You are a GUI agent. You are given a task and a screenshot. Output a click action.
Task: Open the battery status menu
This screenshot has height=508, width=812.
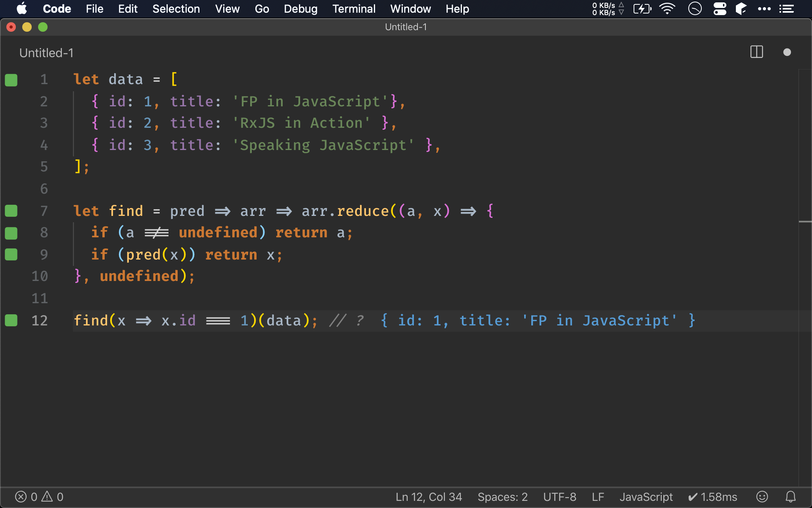pos(642,9)
